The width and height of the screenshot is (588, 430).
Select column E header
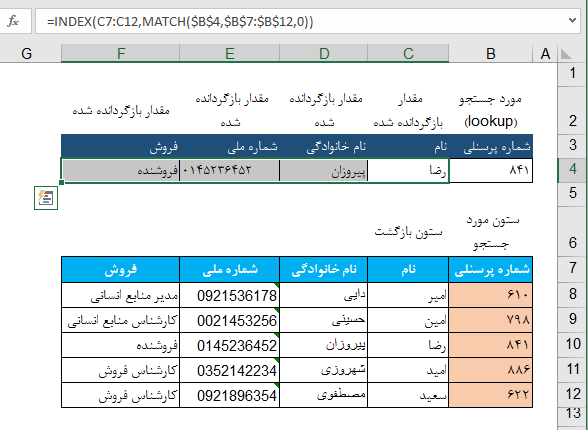(230, 54)
